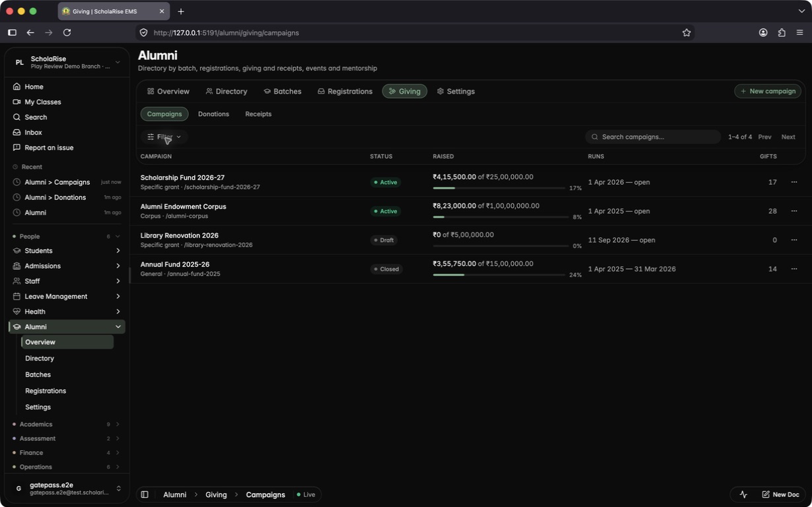This screenshot has width=812, height=507.
Task: Switch to the Donations sub-tab
Action: 213,114
